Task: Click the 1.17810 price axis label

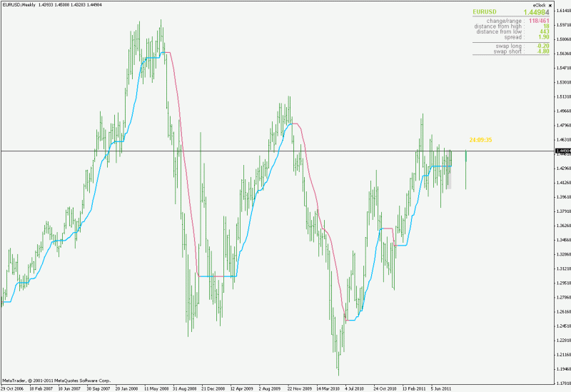Action: coord(563,383)
